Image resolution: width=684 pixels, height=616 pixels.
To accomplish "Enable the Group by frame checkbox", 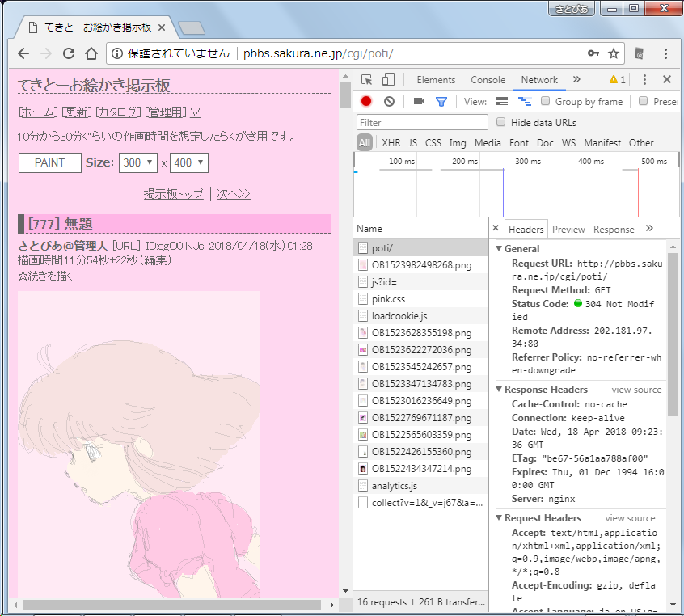I will click(545, 101).
